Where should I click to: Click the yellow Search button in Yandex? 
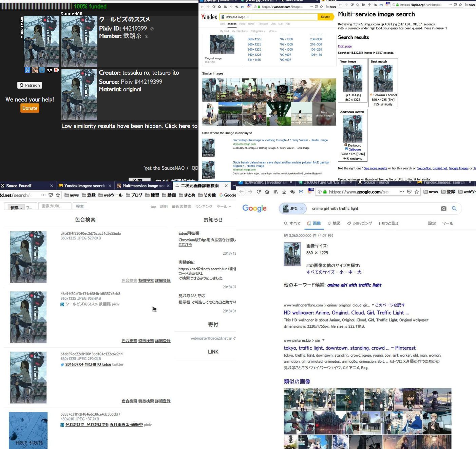325,17
